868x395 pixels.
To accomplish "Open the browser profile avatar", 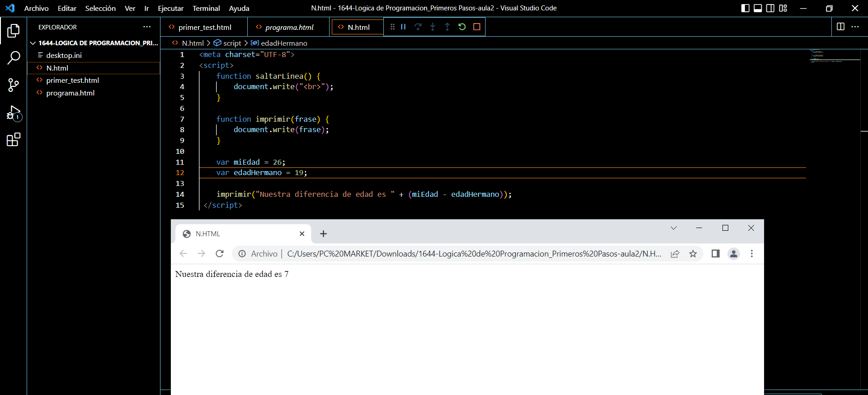I will tap(734, 254).
